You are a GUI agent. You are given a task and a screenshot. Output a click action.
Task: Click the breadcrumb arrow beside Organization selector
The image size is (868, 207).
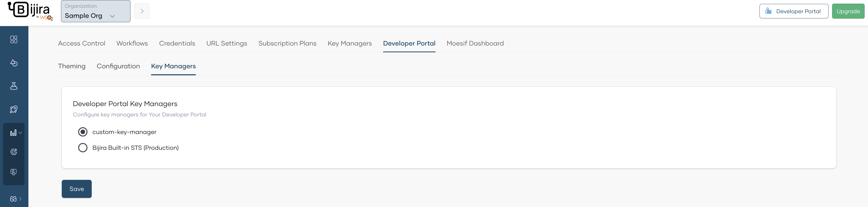142,11
